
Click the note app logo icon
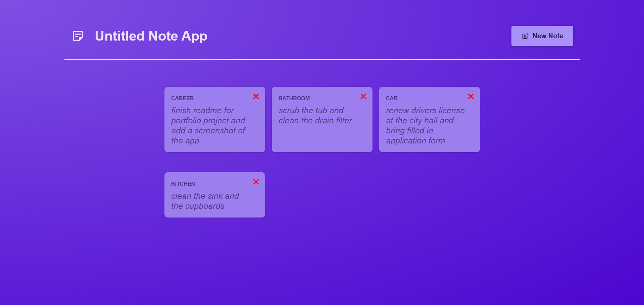coord(78,36)
